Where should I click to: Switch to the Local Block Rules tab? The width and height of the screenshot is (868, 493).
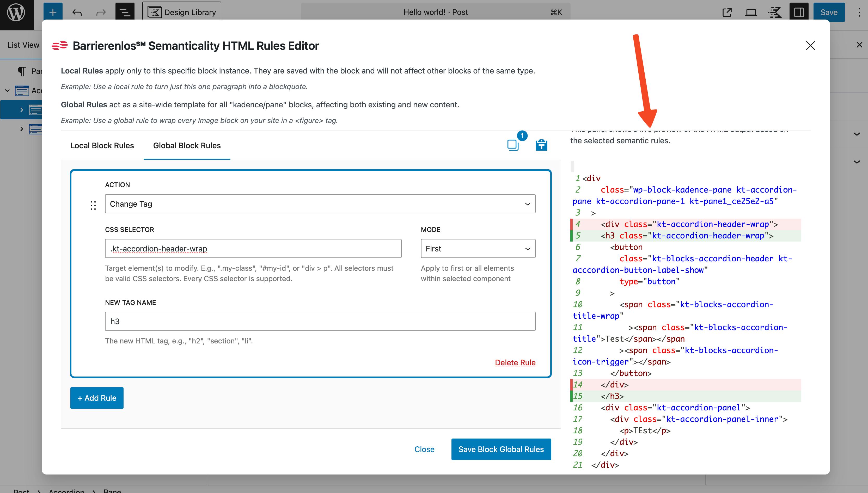point(102,146)
